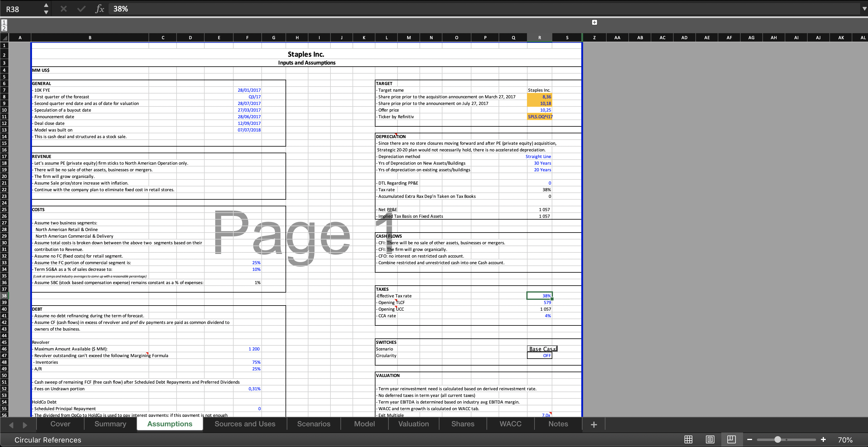This screenshot has width=868, height=447.
Task: Select the A/R 25% cell
Action: click(247, 369)
